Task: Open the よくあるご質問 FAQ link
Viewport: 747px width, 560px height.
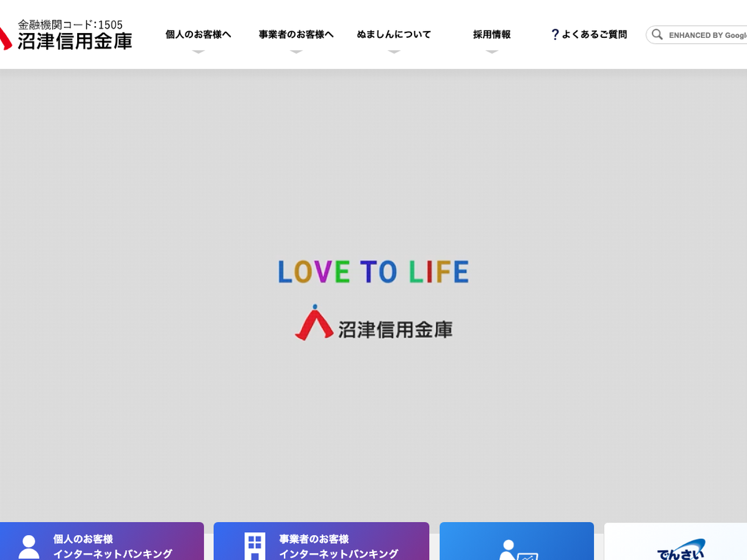Action: (x=594, y=35)
